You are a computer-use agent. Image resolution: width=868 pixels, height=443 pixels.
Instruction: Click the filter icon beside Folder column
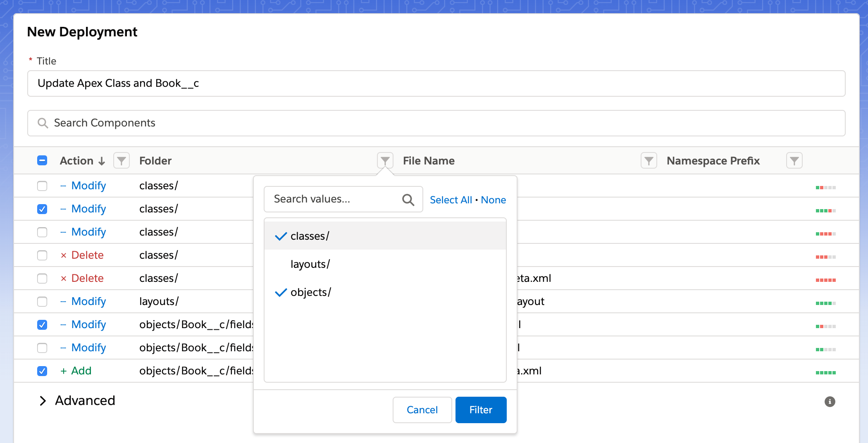point(384,160)
